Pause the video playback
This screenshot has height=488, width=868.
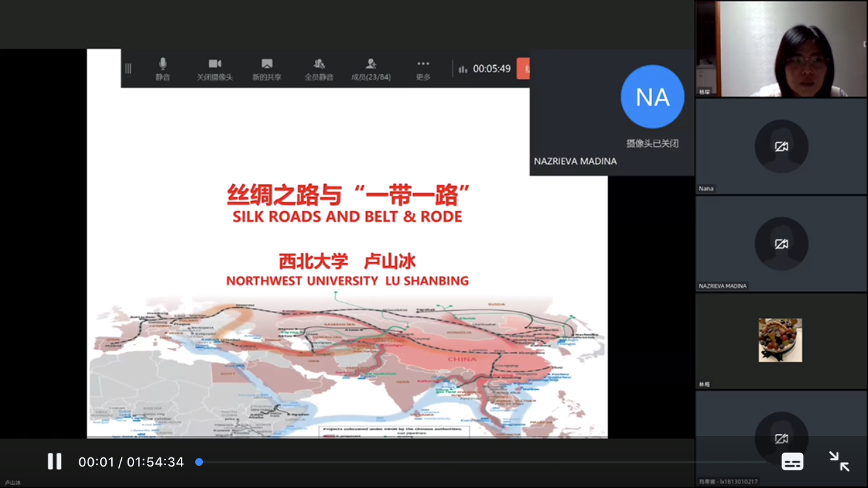[55, 462]
